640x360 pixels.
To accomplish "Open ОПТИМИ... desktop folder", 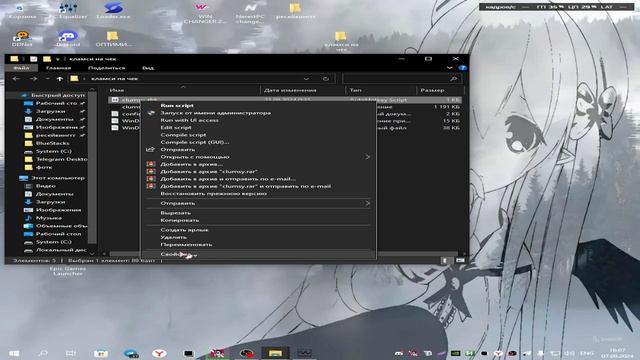I will click(113, 39).
